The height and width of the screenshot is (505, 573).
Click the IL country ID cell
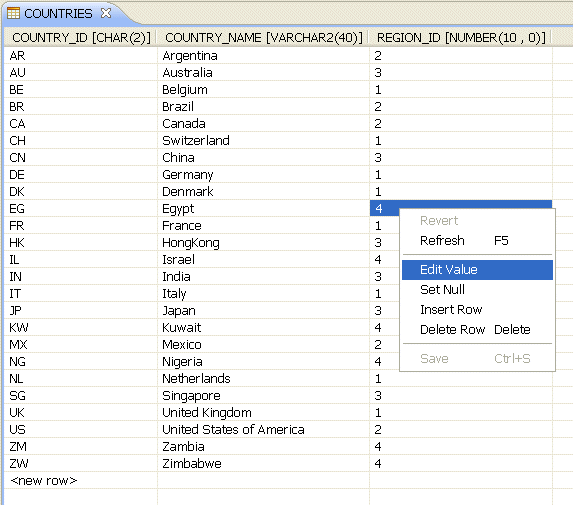pyautogui.click(x=81, y=260)
